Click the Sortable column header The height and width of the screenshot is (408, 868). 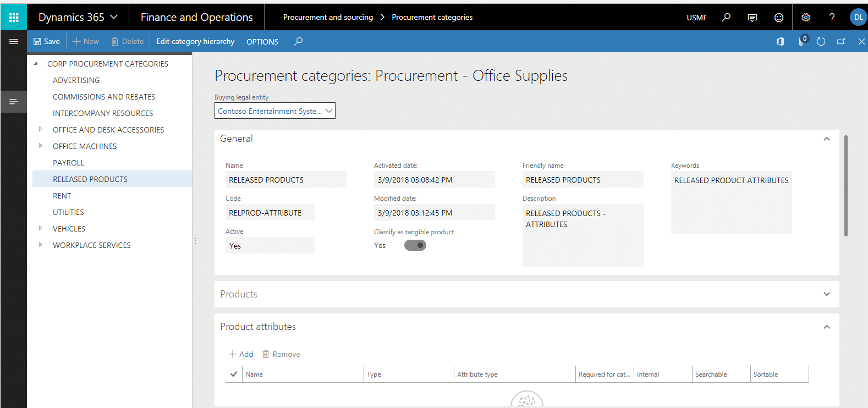coord(779,374)
